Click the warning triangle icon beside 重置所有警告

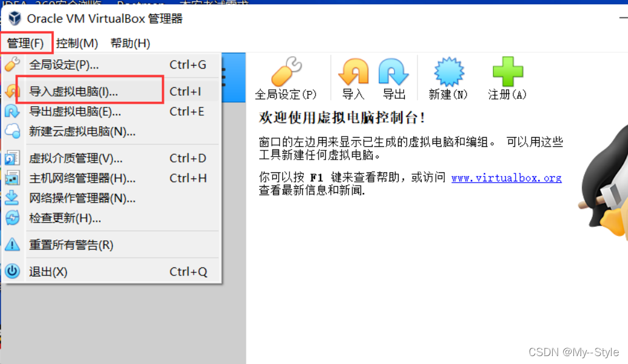coord(12,244)
